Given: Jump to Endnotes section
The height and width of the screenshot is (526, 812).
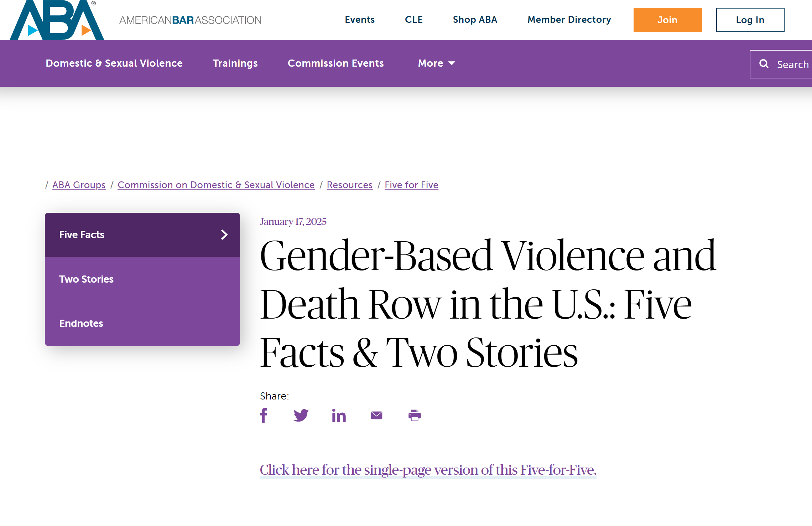Looking at the screenshot, I should (81, 323).
